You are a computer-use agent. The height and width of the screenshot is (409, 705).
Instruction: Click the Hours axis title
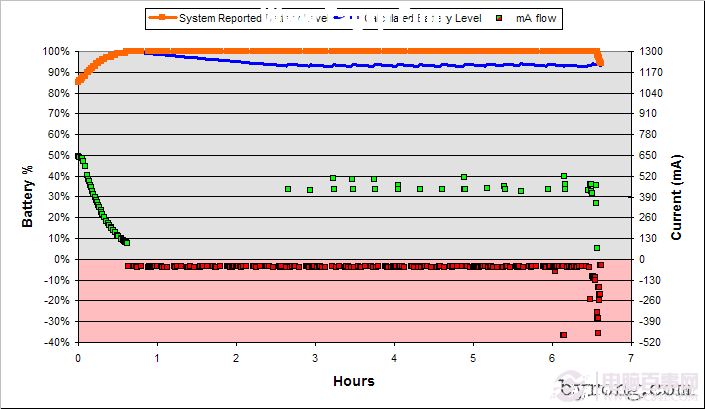(x=354, y=381)
